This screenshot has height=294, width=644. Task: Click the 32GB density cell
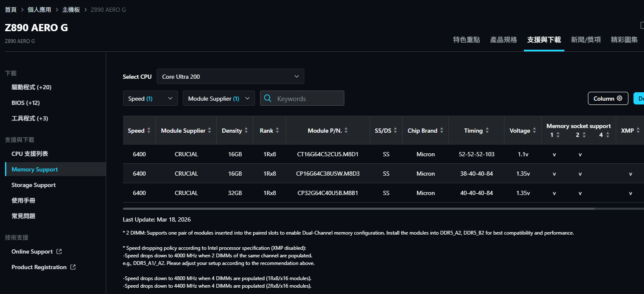pos(235,193)
